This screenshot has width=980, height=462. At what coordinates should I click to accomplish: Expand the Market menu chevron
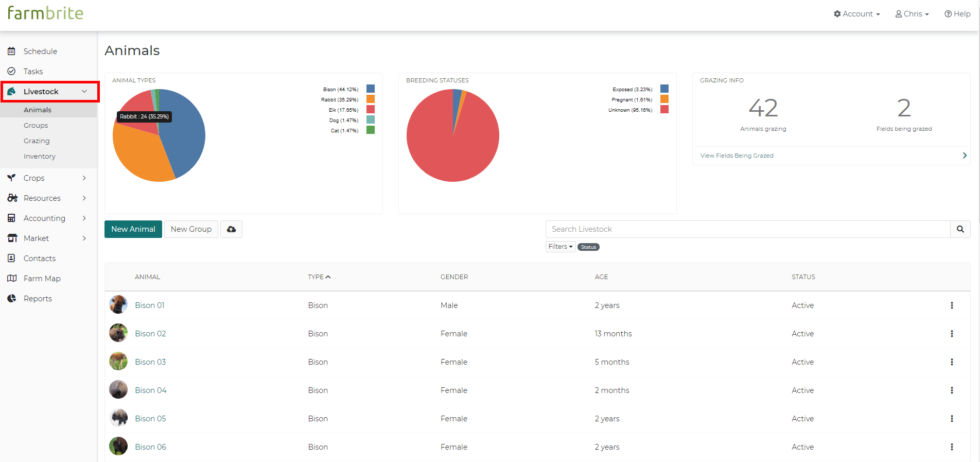pos(84,238)
